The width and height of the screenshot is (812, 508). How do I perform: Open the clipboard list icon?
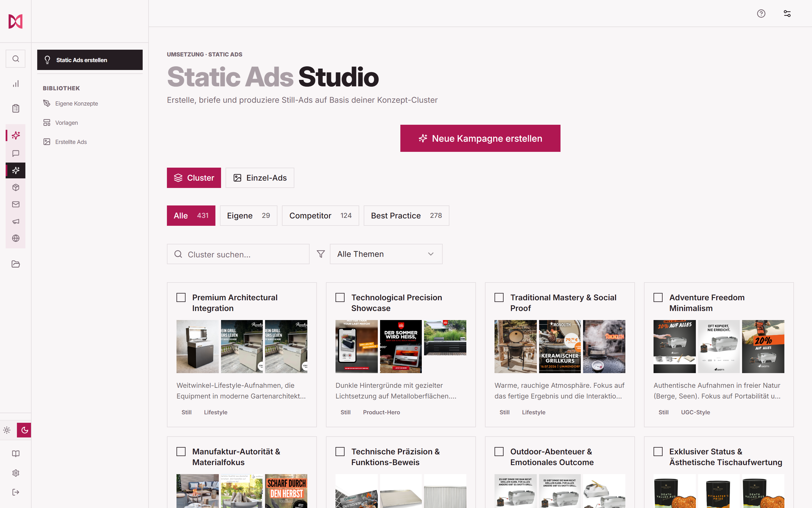pyautogui.click(x=16, y=108)
